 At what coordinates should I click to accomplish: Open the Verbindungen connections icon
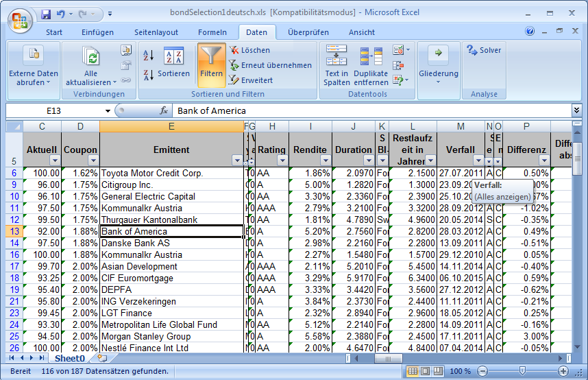(126, 50)
